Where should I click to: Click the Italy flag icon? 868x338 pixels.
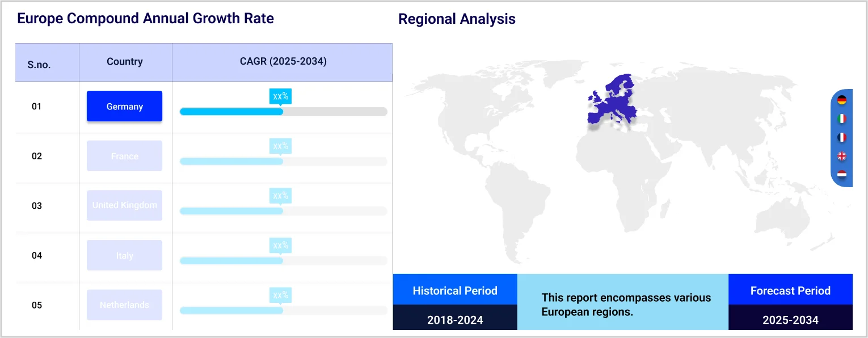pyautogui.click(x=842, y=119)
